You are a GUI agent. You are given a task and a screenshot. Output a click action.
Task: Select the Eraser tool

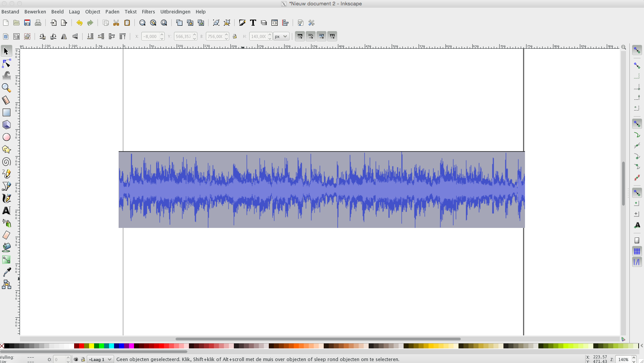pyautogui.click(x=6, y=235)
